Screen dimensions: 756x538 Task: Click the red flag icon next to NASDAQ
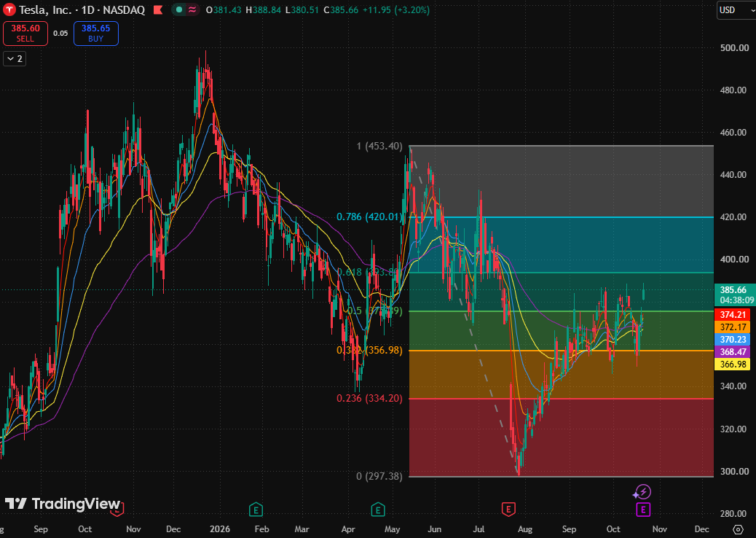point(158,9)
